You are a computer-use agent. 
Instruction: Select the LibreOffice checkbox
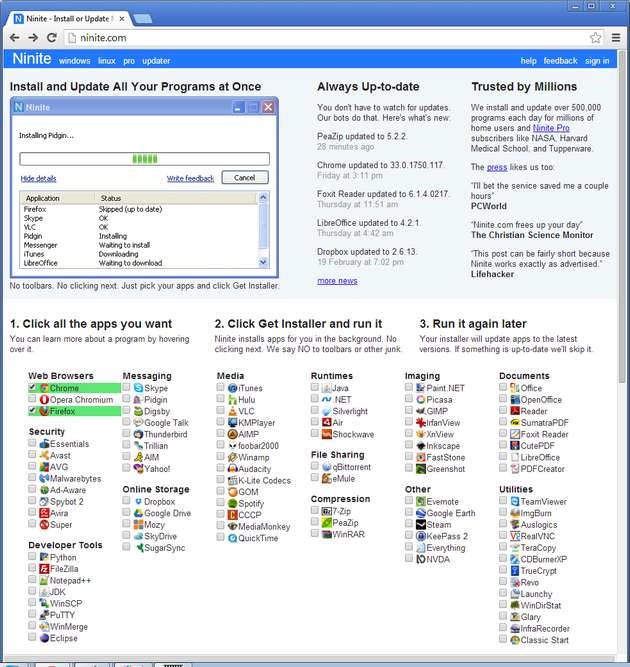tap(503, 456)
